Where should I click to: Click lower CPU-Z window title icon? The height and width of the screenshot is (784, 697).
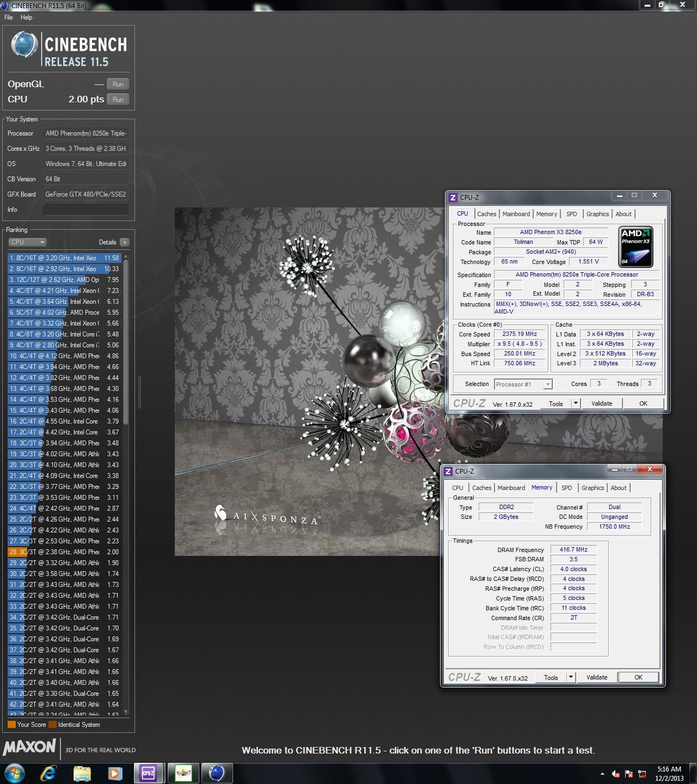click(448, 471)
